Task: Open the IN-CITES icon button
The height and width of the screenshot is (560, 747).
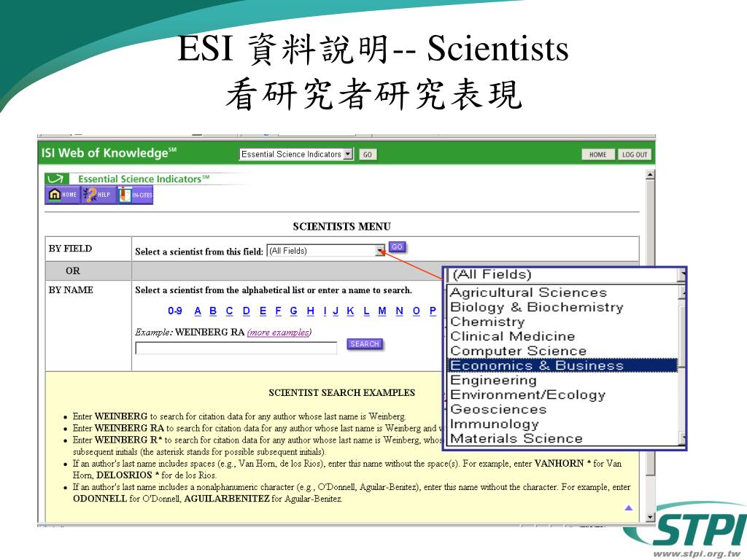Action: (x=135, y=195)
